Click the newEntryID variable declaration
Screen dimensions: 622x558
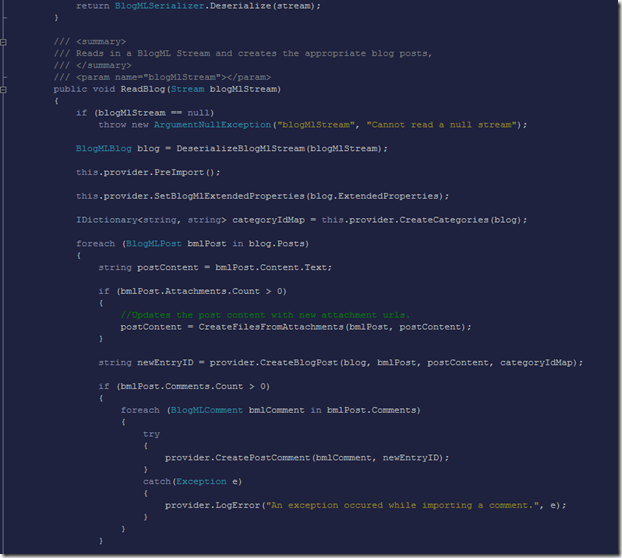165,363
